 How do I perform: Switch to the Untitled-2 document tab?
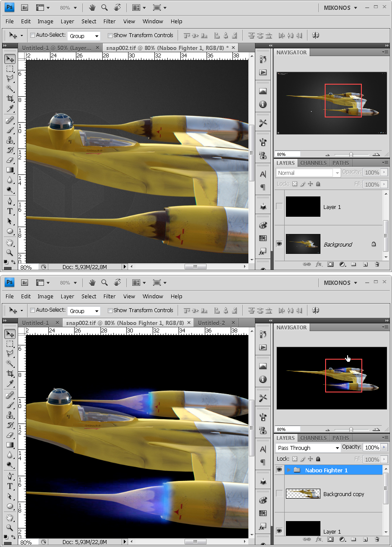pyautogui.click(x=211, y=323)
